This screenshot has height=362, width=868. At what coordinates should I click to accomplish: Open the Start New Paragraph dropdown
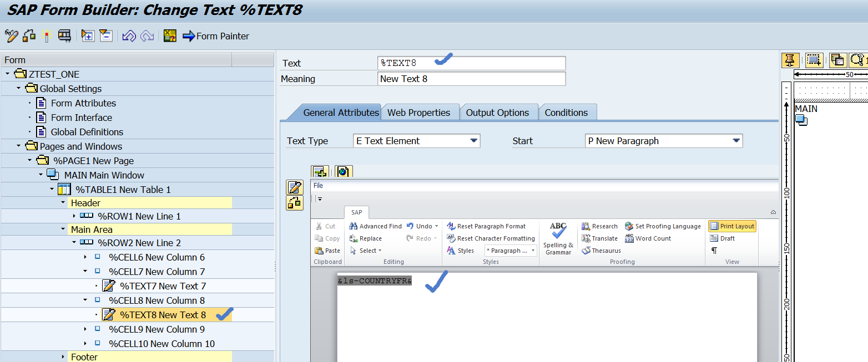[736, 141]
